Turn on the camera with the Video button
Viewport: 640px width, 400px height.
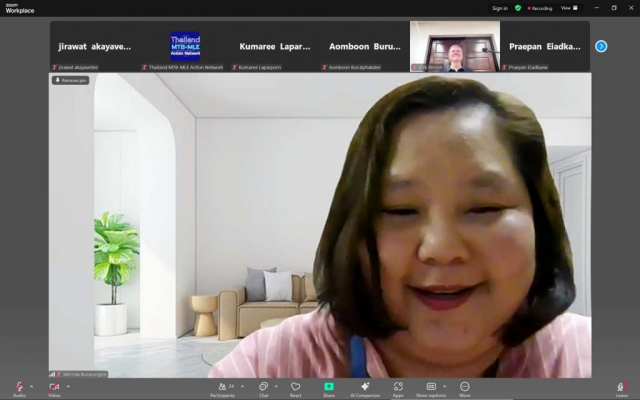click(53, 387)
